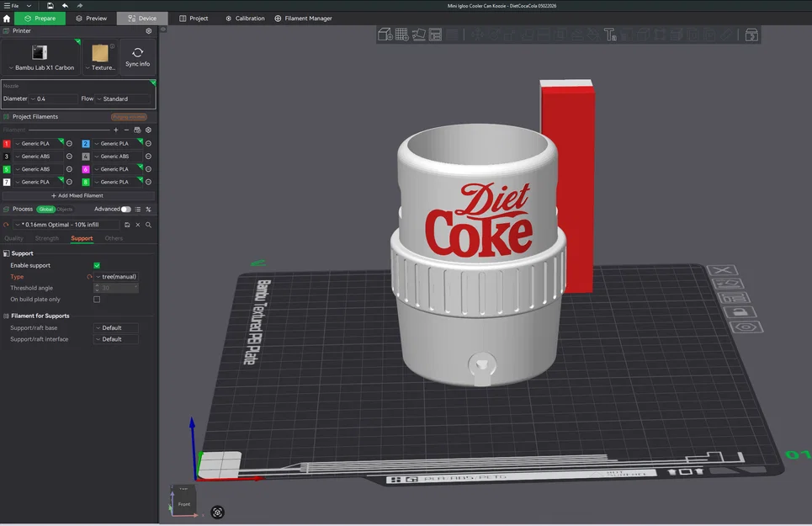Save the process preset disk icon
This screenshot has height=526, width=812.
click(x=127, y=225)
